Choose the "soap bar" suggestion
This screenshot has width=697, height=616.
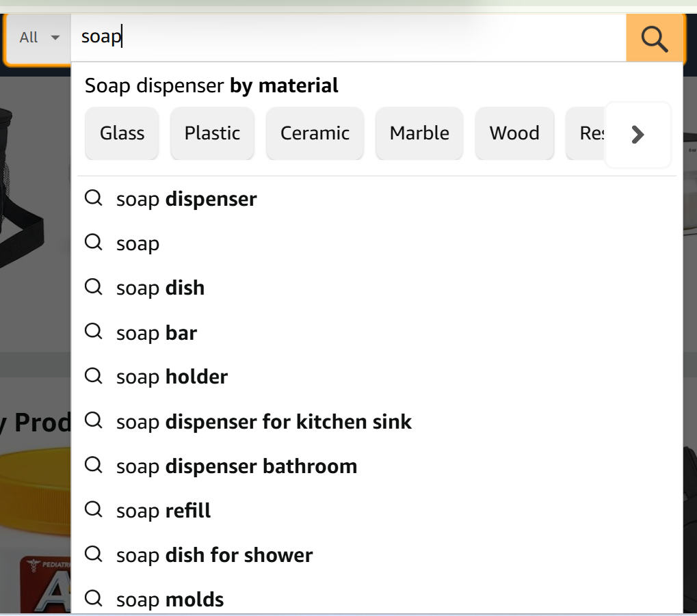tap(157, 333)
